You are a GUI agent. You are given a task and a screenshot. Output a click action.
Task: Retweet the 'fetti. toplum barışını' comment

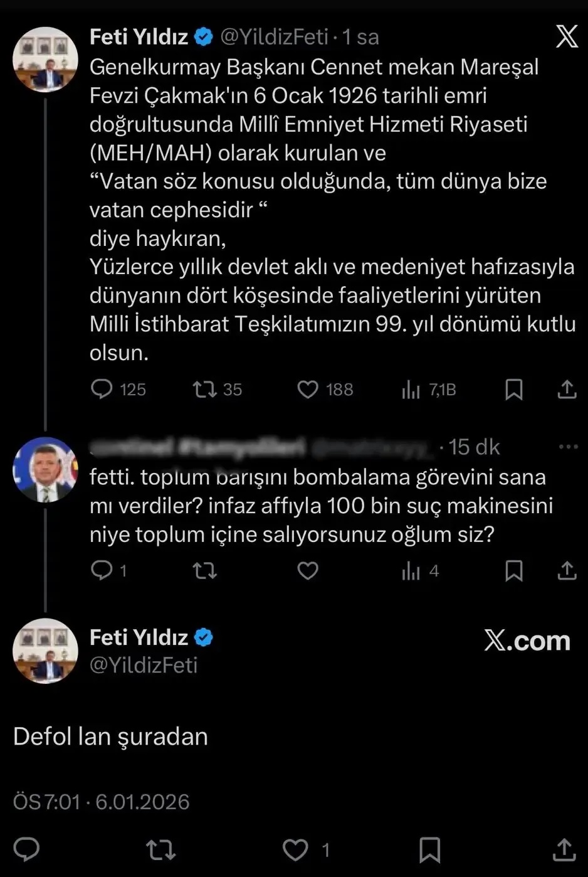click(x=204, y=570)
